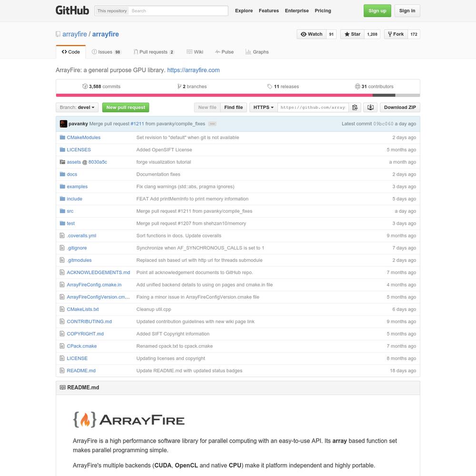
Task: Open the Graphs tab
Action: [257, 52]
